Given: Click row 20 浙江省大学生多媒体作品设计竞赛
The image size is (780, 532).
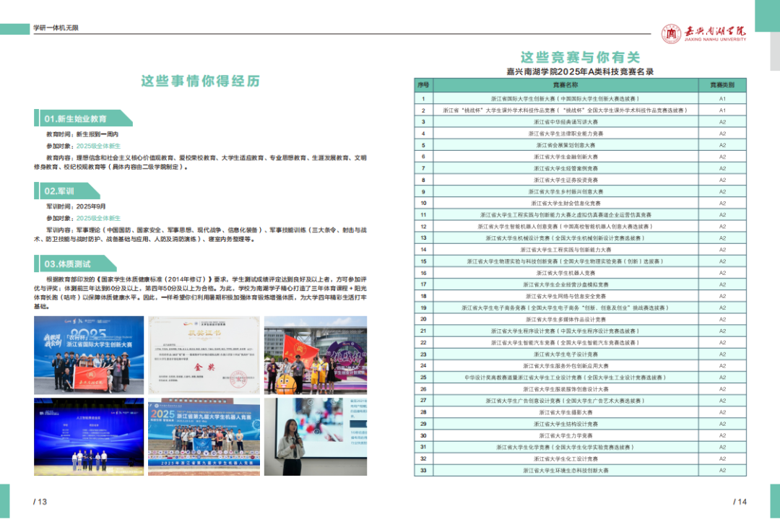Looking at the screenshot, I should pos(580,319).
